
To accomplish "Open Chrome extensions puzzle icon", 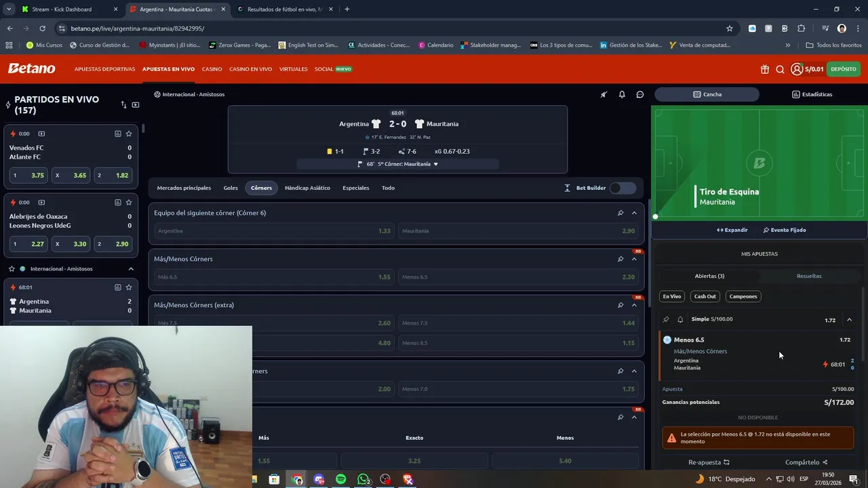I will (802, 28).
